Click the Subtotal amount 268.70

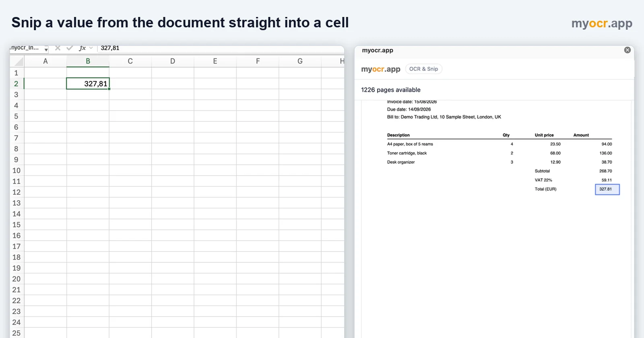pyautogui.click(x=605, y=171)
